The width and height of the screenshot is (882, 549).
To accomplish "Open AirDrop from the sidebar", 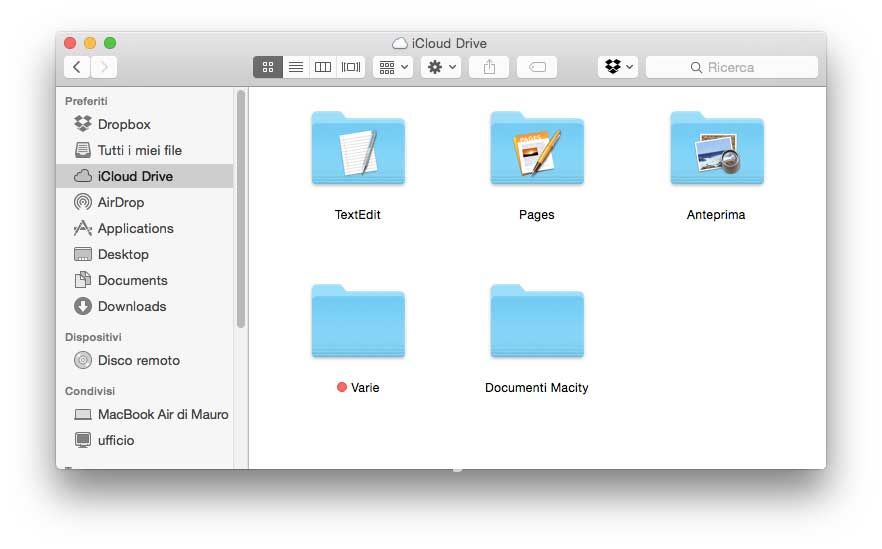I will [x=145, y=202].
